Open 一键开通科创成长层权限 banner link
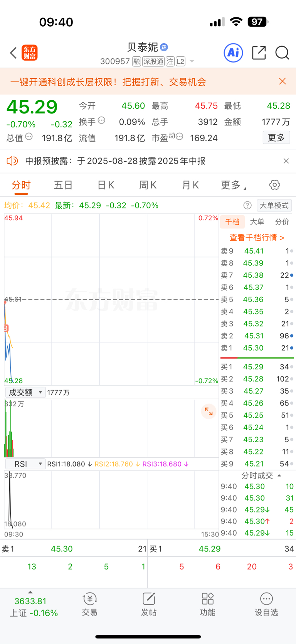The image size is (296, 644). 108,82
